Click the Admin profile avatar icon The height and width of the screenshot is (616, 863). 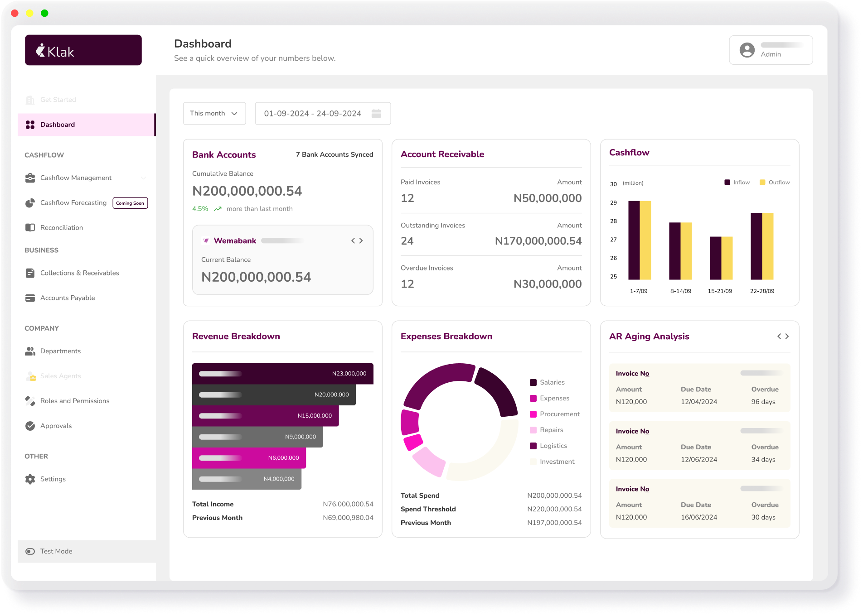(x=747, y=50)
